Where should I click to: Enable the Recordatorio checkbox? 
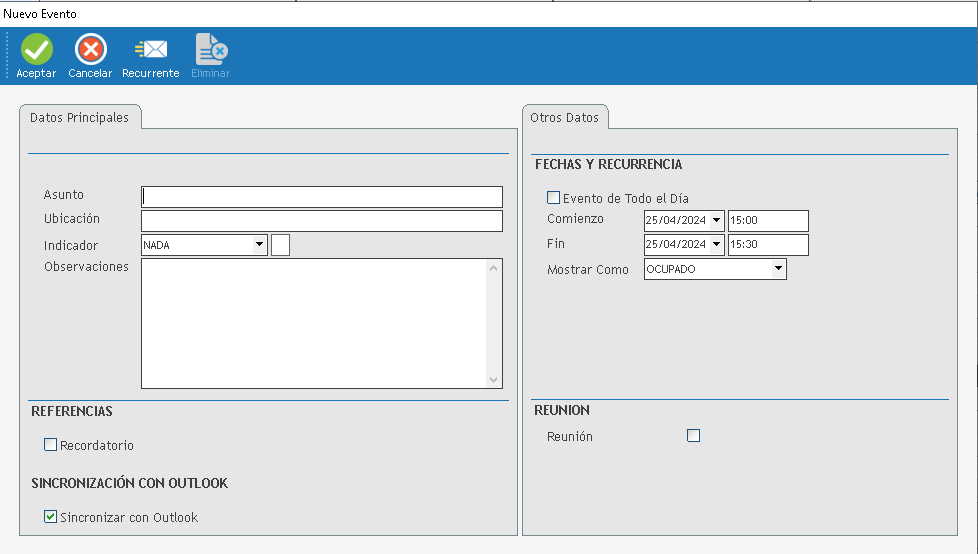tap(51, 445)
